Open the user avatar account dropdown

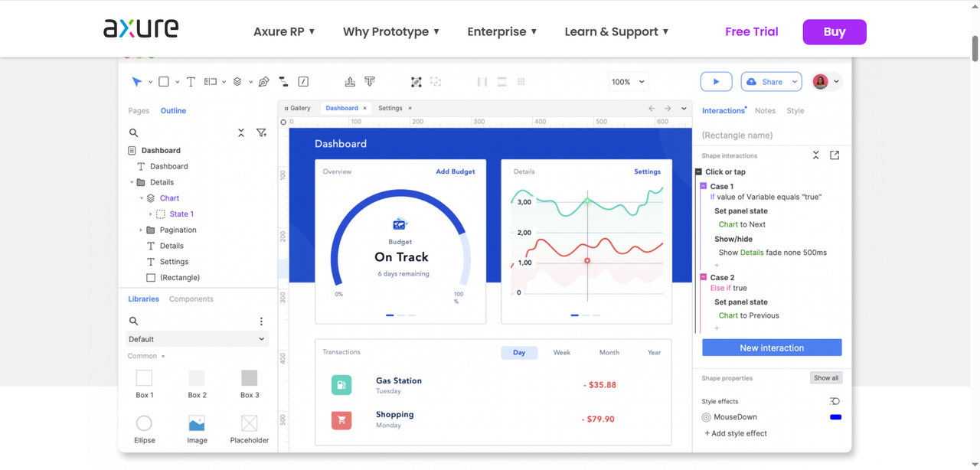click(827, 82)
